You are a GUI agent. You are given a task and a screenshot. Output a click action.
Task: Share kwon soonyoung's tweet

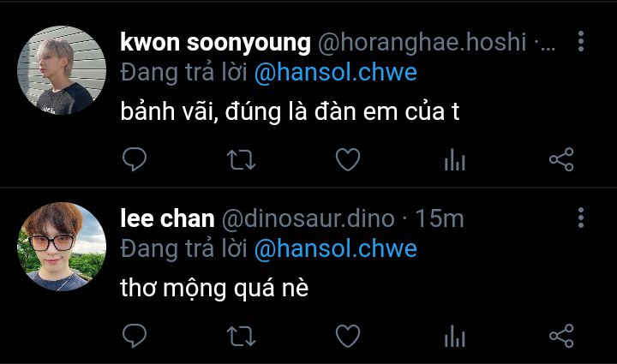point(561,159)
